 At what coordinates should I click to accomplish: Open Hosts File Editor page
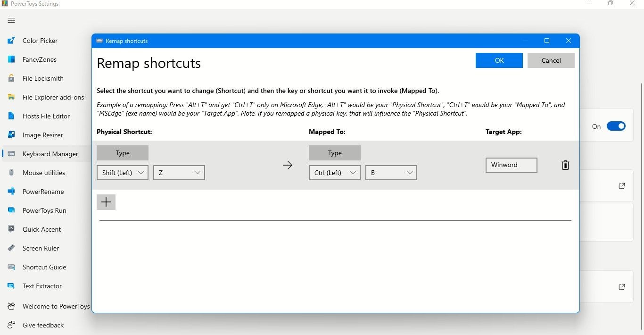point(46,116)
